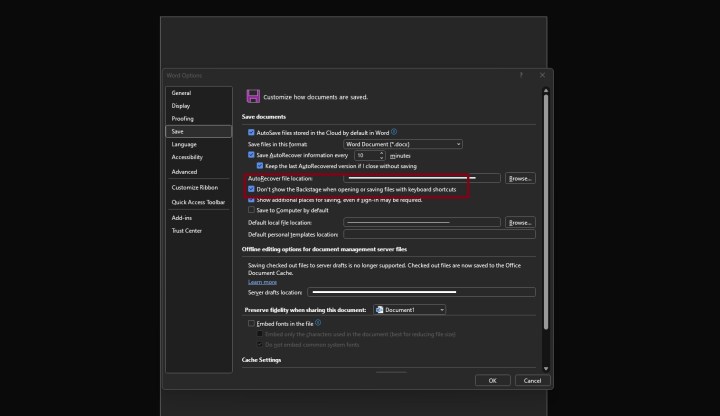
Task: Open the Advanced options category
Action: [x=184, y=172]
